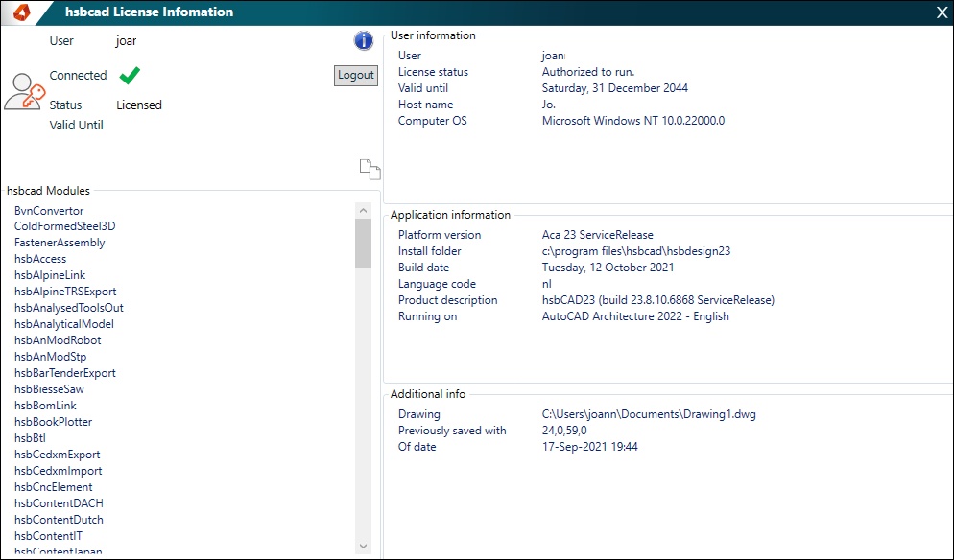Click the hsbCAD23 product description value
Viewport: 954px width, 560px height.
coord(658,300)
